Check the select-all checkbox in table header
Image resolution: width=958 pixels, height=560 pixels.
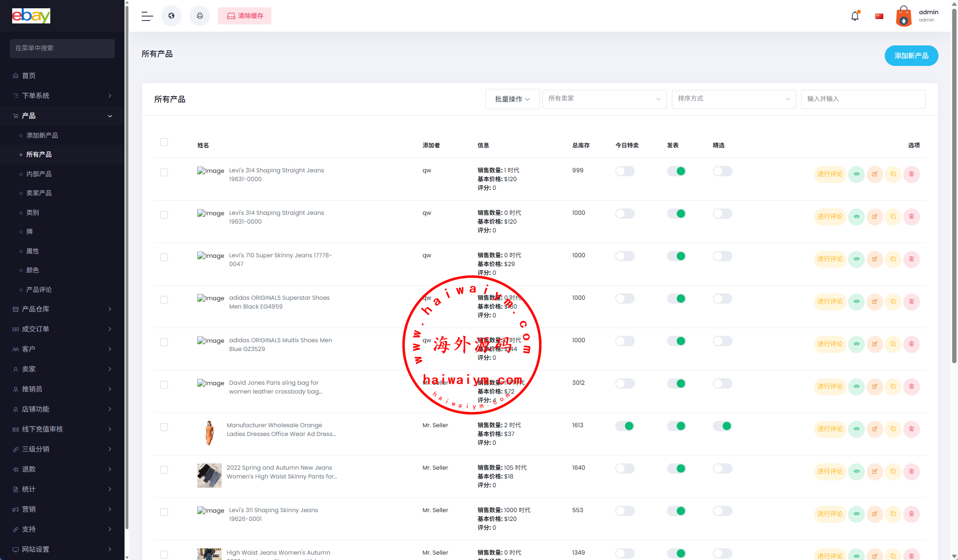pos(164,142)
